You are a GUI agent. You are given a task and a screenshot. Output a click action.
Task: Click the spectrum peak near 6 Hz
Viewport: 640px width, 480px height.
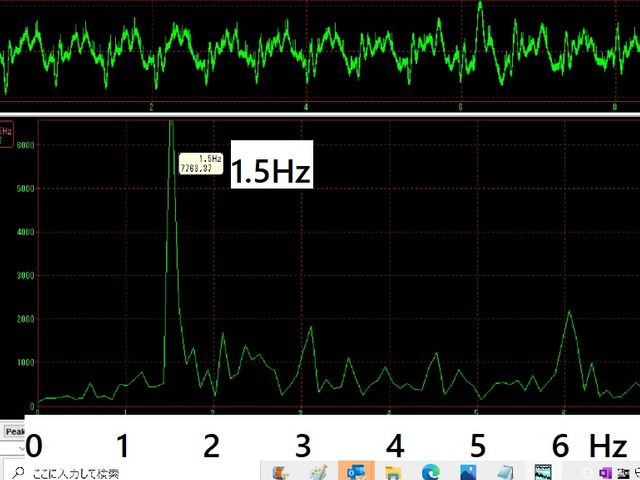pos(569,312)
